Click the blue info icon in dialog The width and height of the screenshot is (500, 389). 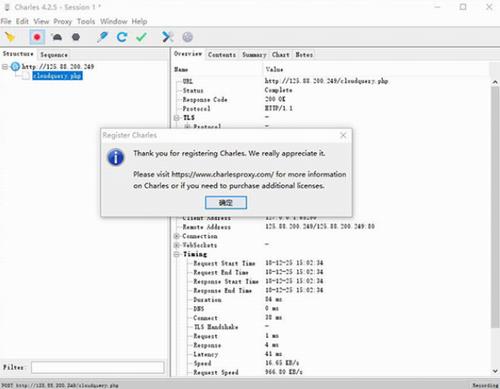[116, 157]
